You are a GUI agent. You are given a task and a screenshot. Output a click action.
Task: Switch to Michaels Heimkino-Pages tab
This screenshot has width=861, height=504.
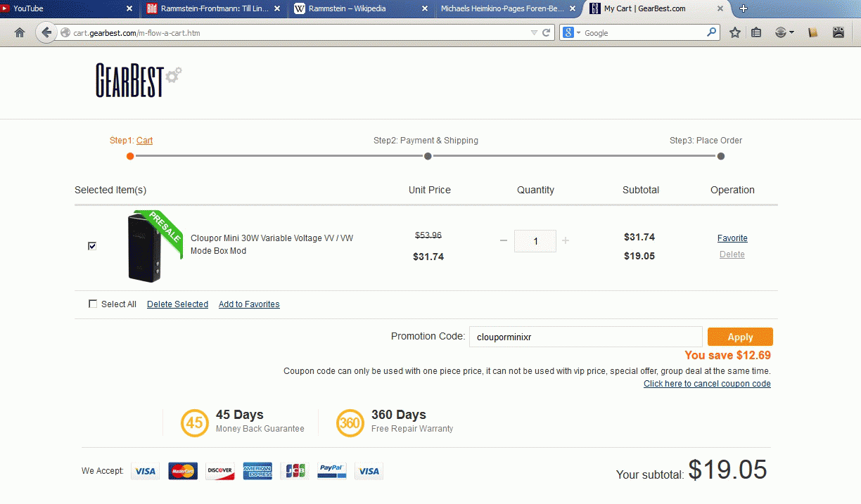click(x=508, y=8)
